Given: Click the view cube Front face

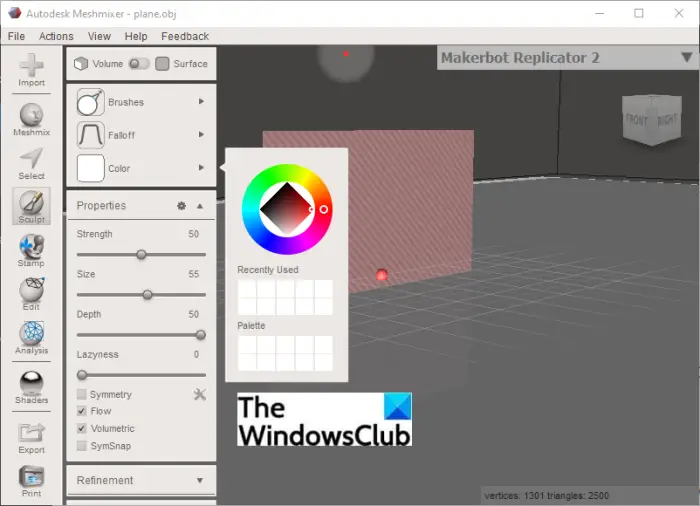Looking at the screenshot, I should (637, 120).
